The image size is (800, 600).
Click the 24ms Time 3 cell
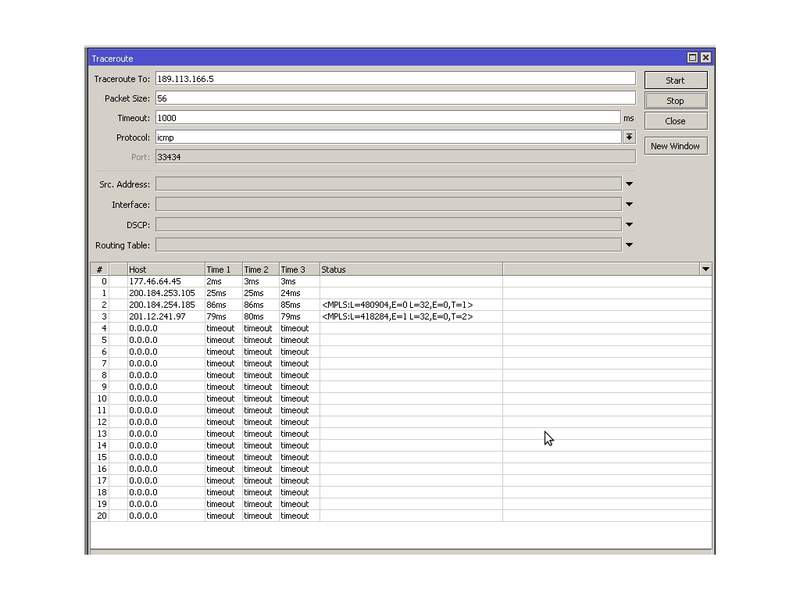pyautogui.click(x=290, y=293)
